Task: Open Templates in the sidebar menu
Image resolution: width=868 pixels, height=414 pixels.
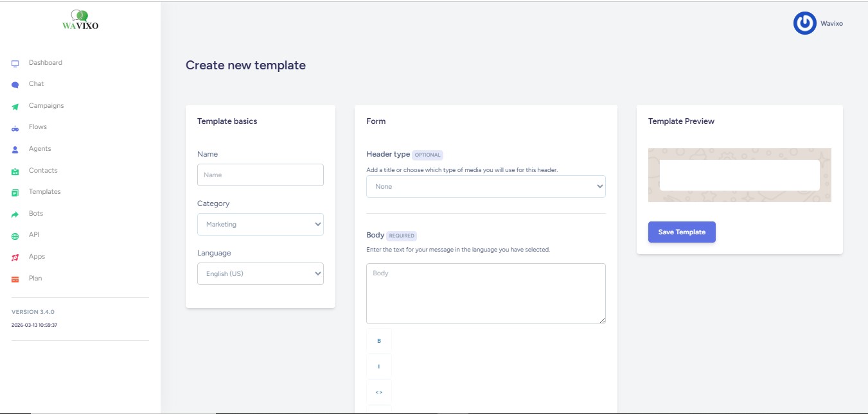Action: [44, 192]
